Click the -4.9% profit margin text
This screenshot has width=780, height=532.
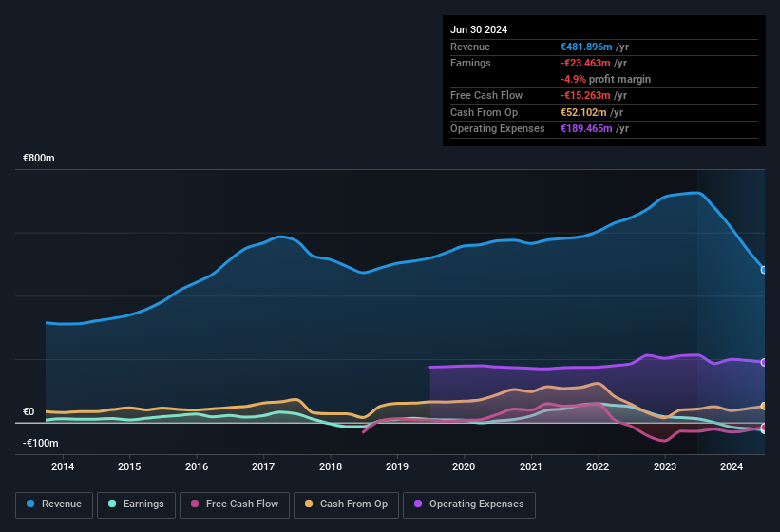pyautogui.click(x=605, y=79)
